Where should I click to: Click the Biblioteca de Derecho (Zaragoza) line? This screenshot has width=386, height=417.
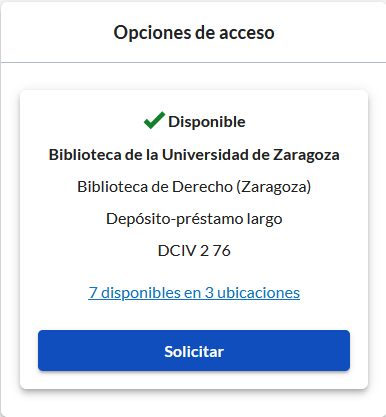point(194,187)
